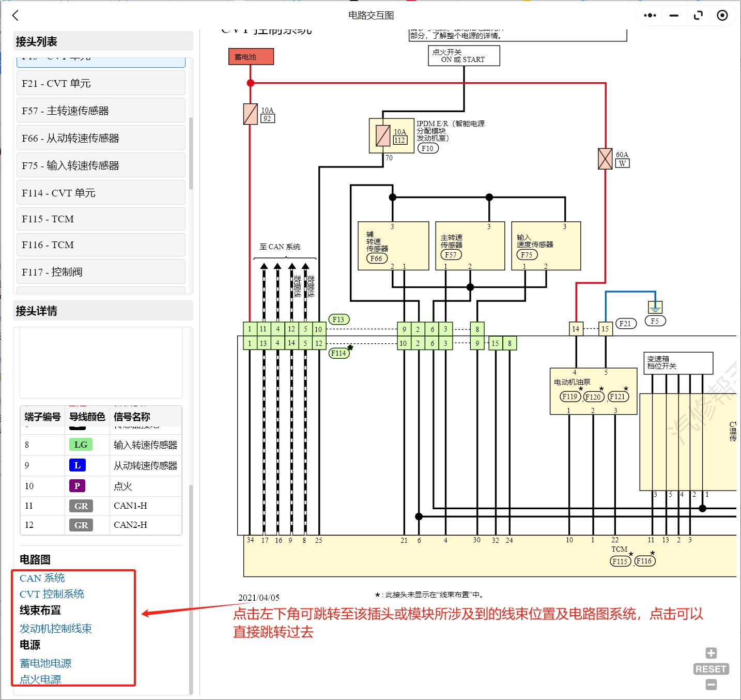Open the CAN 系统 circuit link
This screenshot has width=741, height=700.
pos(41,578)
